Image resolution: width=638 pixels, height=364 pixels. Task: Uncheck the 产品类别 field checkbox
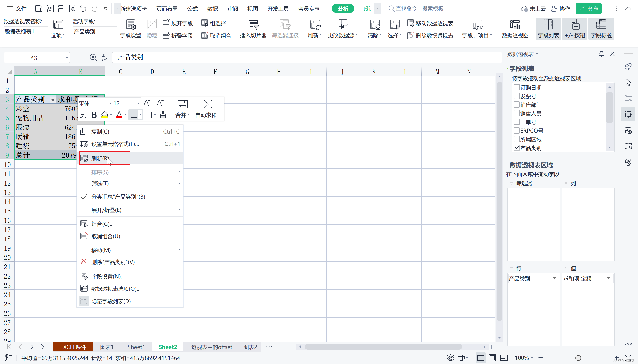[516, 147]
